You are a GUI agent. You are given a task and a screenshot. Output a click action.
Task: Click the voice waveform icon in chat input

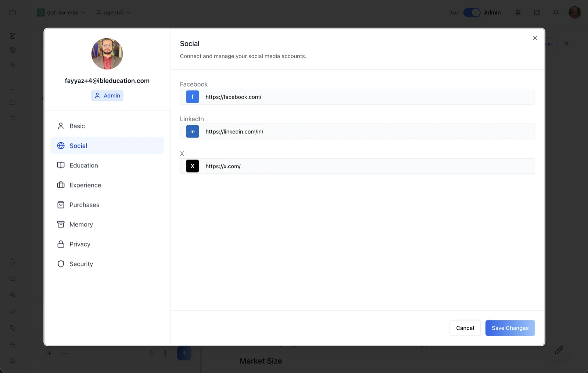pos(166,353)
